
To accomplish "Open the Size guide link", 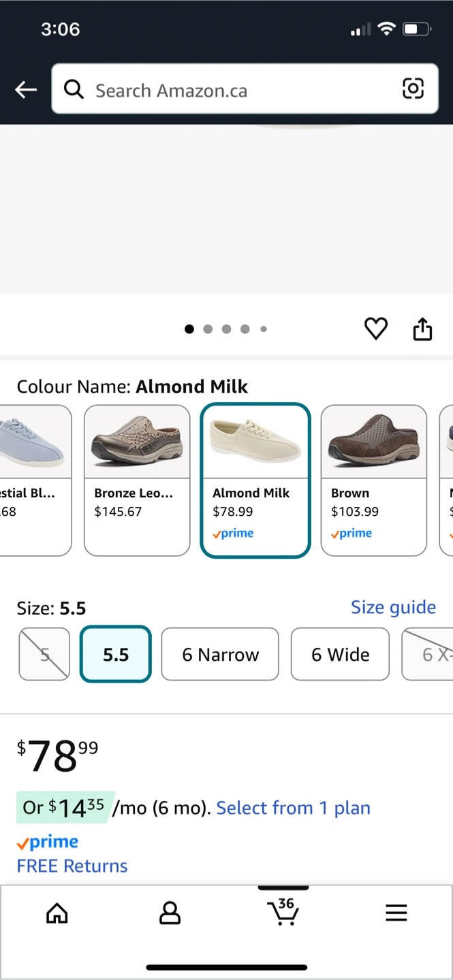I will point(393,607).
